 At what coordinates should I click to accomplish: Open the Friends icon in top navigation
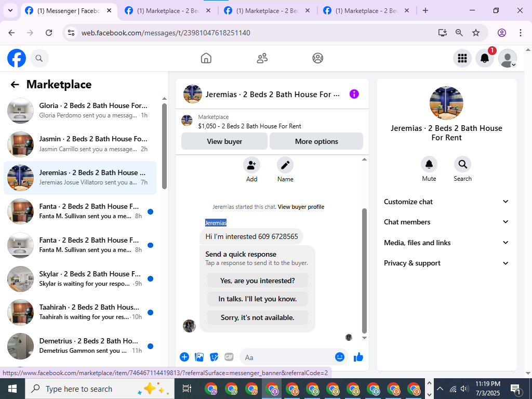point(262,58)
